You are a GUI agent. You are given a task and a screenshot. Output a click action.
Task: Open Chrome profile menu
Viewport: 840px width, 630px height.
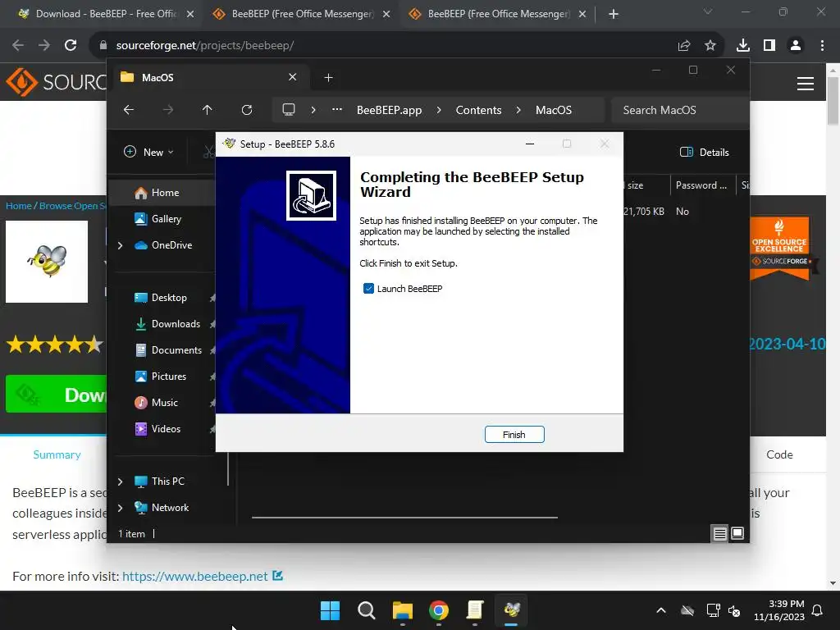click(x=796, y=46)
